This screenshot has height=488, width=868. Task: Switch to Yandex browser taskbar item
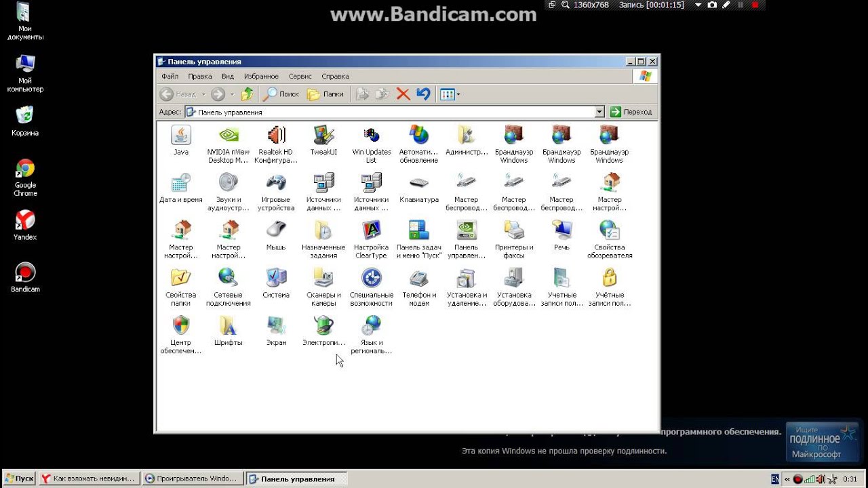[89, 479]
